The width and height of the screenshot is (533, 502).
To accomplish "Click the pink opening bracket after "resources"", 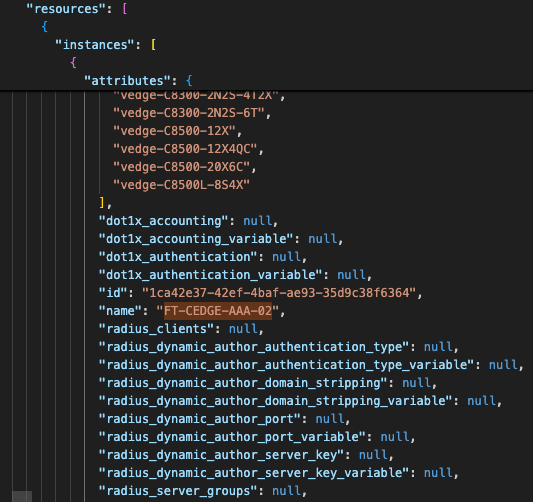I will click(125, 9).
